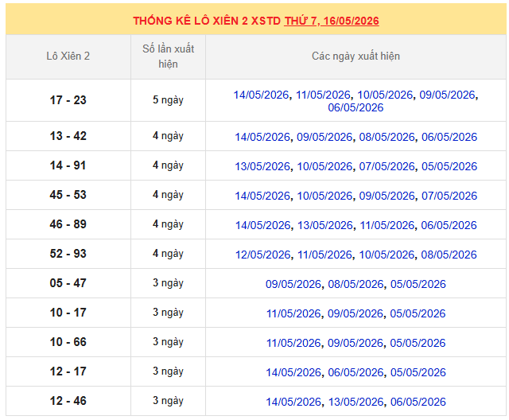Open 06/05/2026 in the 17 - 23 row

click(x=356, y=107)
